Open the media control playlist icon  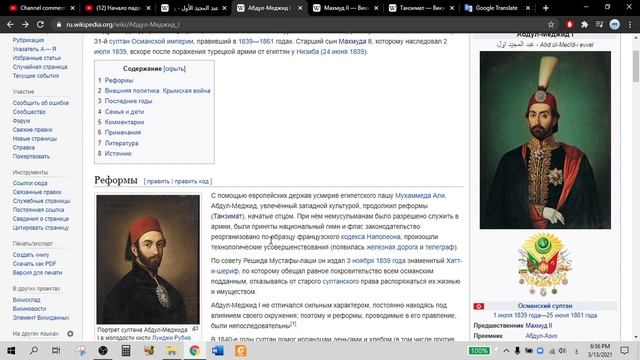599,24
